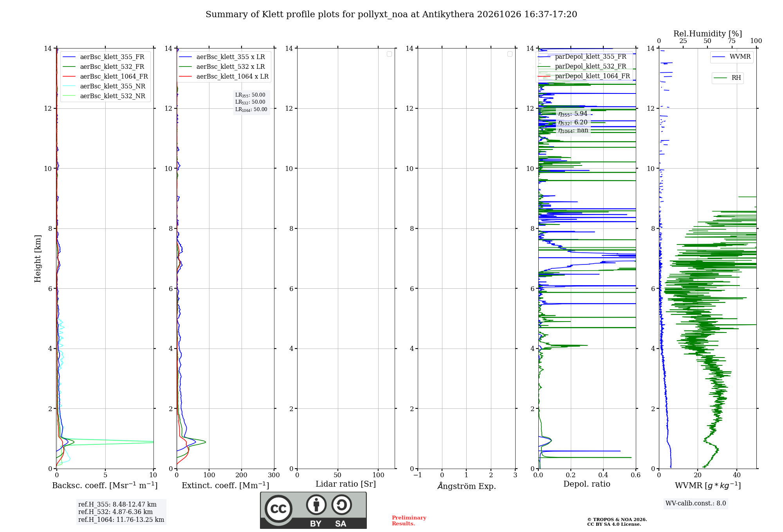
Task: Click the red Preliminary Results text
Action: click(x=409, y=521)
